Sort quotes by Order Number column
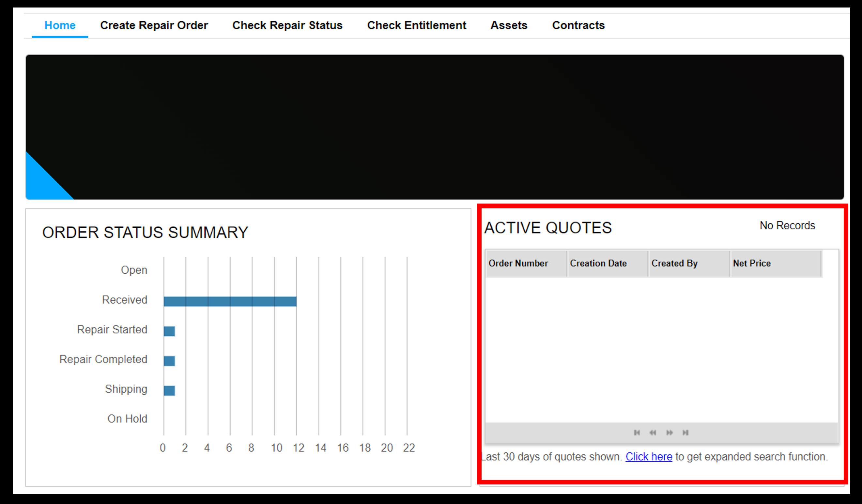862x504 pixels. click(x=526, y=263)
